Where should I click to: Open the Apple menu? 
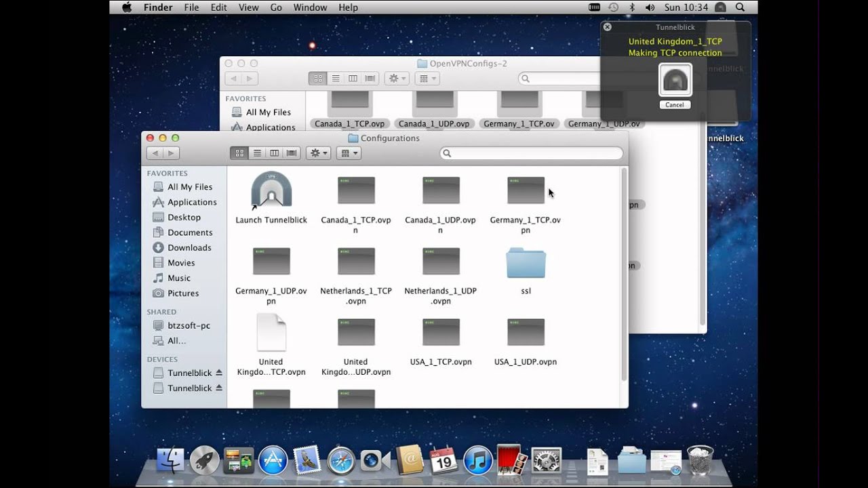point(126,7)
